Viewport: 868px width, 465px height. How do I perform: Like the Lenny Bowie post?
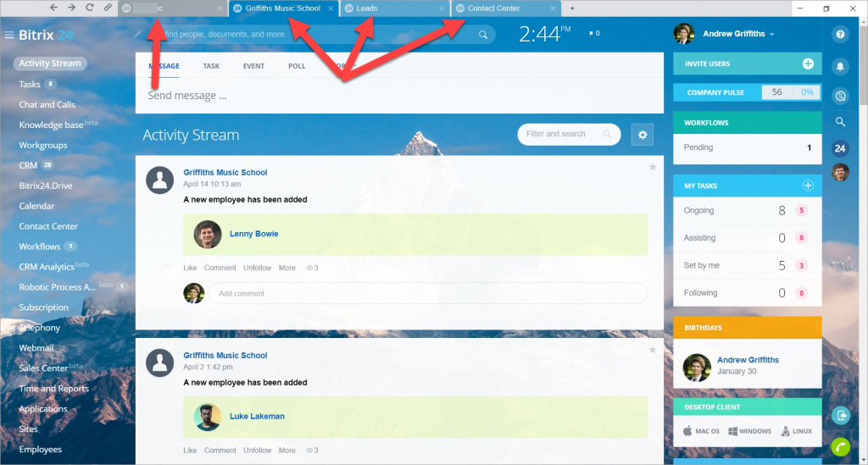click(x=190, y=268)
